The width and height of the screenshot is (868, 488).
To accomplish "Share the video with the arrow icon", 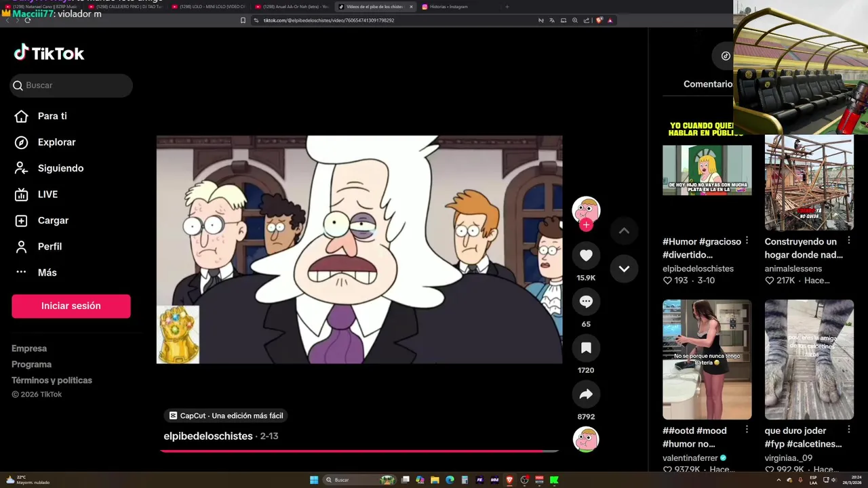I will [x=586, y=394].
